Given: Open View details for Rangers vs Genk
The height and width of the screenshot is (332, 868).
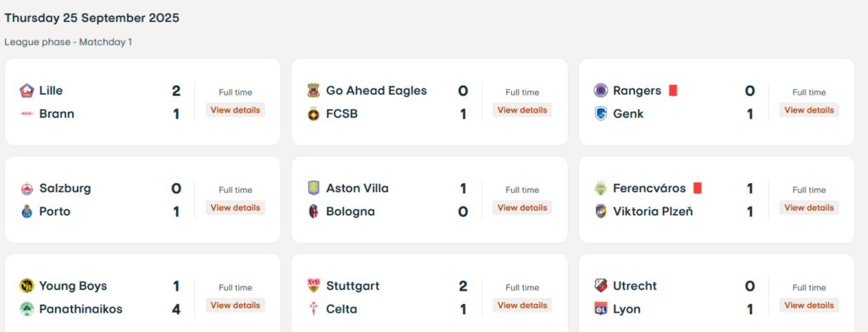Looking at the screenshot, I should pos(809,109).
